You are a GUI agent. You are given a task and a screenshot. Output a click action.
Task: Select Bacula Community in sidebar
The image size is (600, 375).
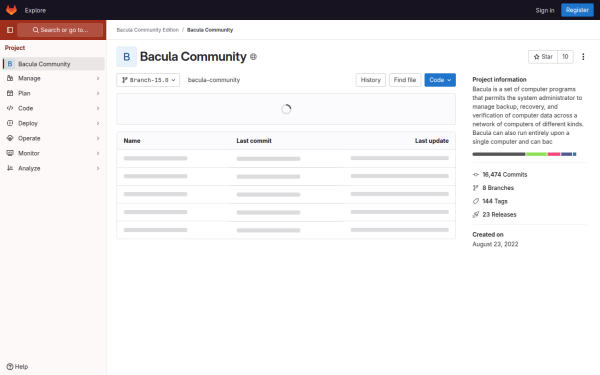pyautogui.click(x=54, y=64)
